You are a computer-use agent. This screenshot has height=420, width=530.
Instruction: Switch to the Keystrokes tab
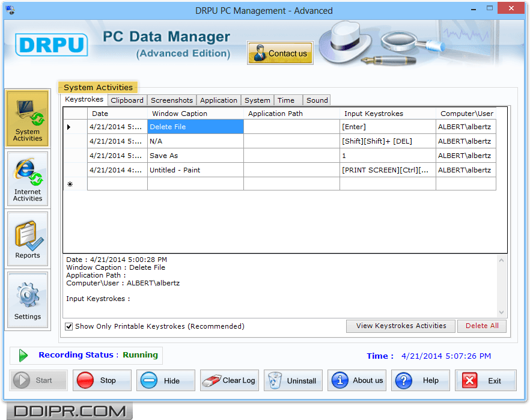tap(84, 99)
